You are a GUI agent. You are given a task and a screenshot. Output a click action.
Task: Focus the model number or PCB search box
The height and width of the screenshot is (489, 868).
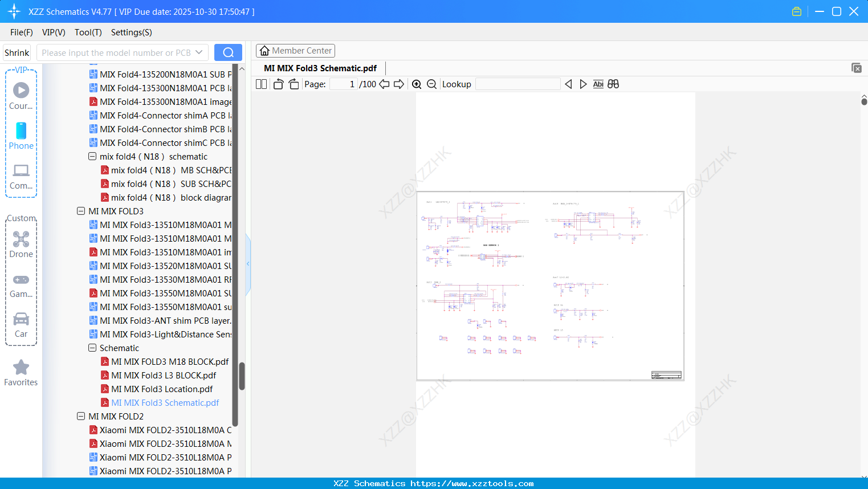tap(116, 52)
